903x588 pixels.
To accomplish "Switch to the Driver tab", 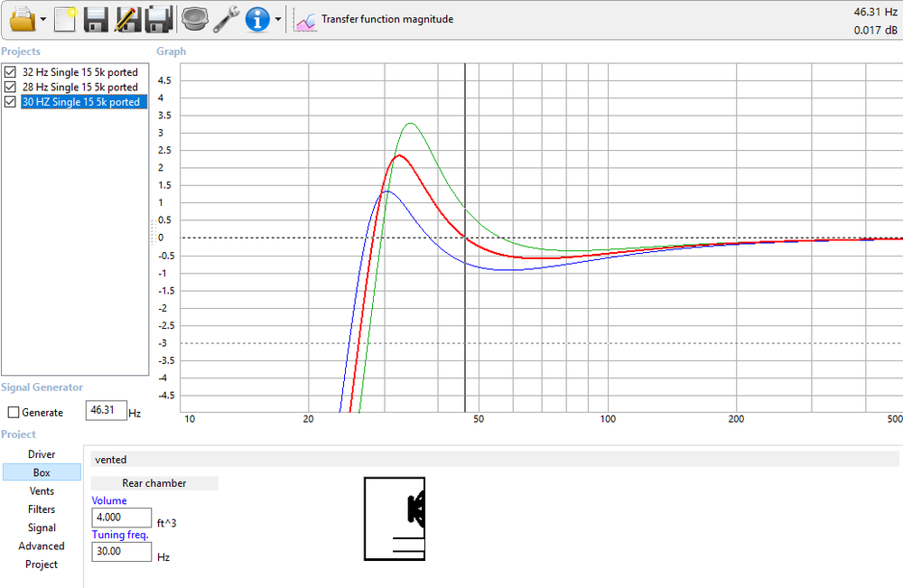I will (x=42, y=454).
